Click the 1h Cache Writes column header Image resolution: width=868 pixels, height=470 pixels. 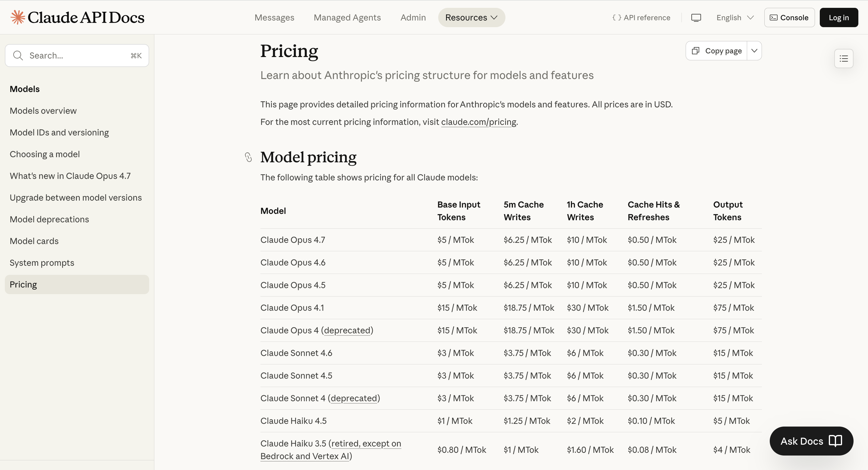[x=585, y=211]
